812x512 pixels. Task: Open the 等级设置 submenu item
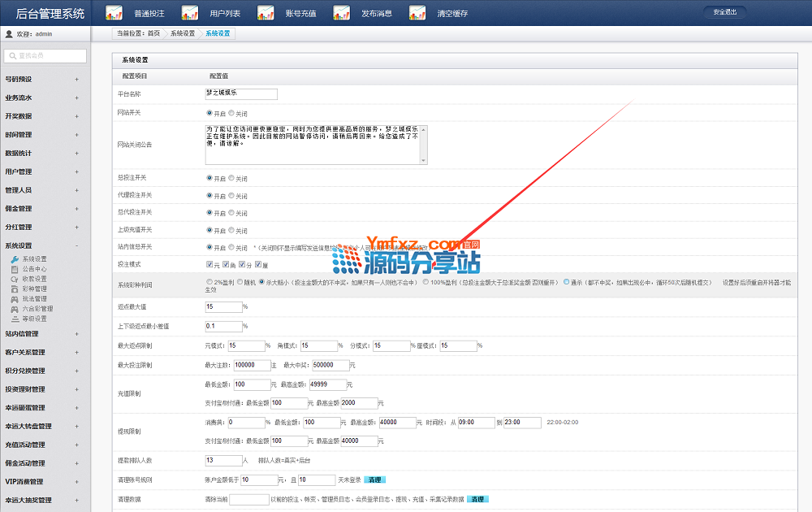(33, 319)
